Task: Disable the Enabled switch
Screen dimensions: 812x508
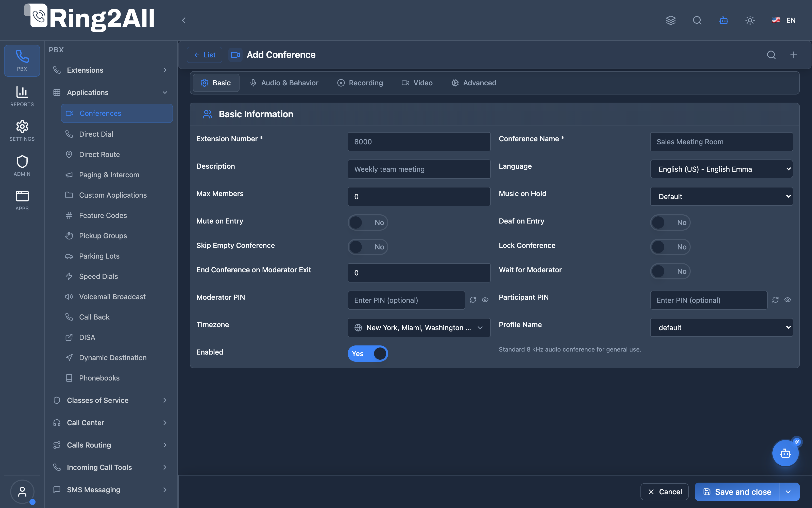Action: (368, 354)
